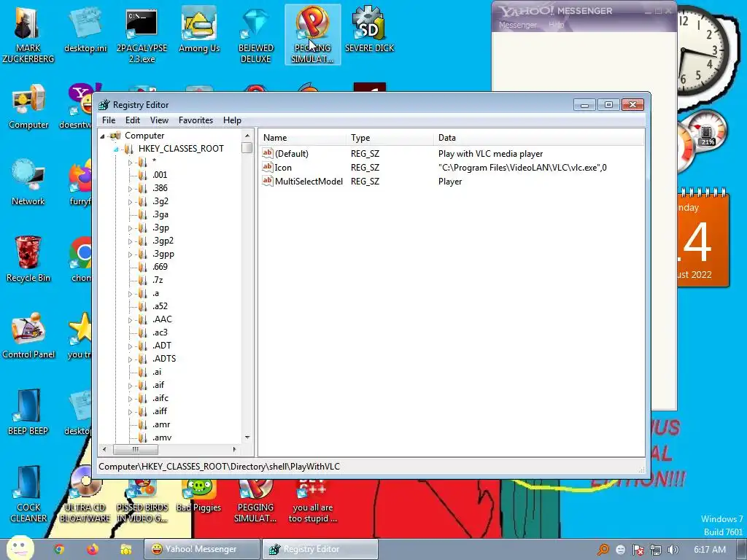Expand the .aif key
The height and width of the screenshot is (560, 747).
click(x=130, y=386)
